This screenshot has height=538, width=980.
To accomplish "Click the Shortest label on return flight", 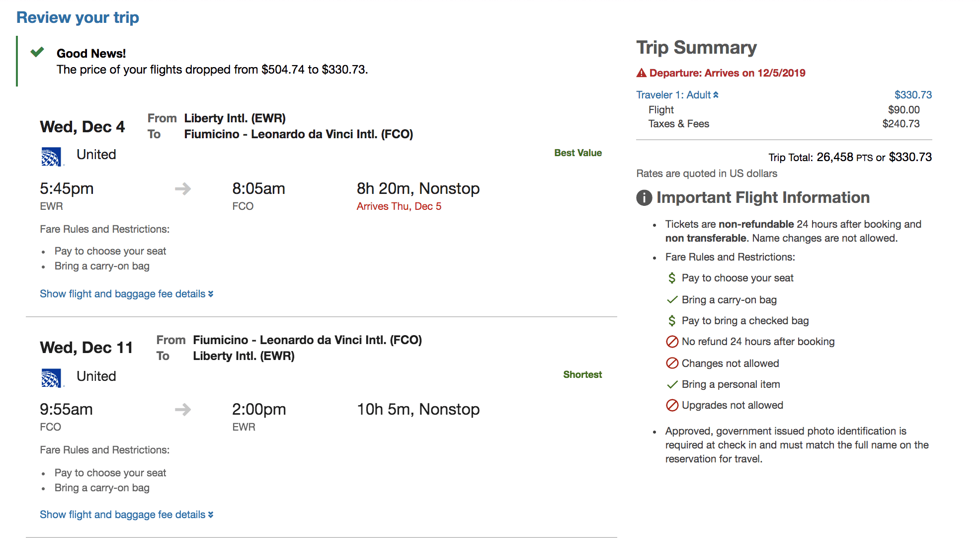I will click(582, 374).
